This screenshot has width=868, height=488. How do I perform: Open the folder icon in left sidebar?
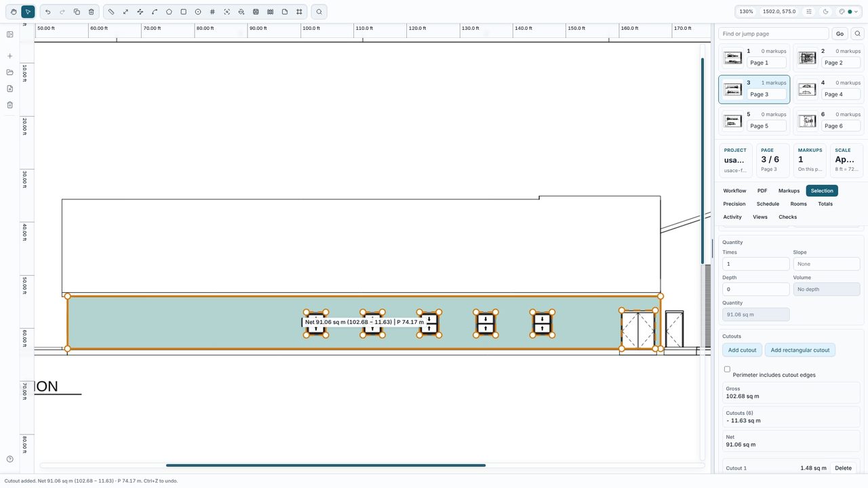click(x=9, y=73)
